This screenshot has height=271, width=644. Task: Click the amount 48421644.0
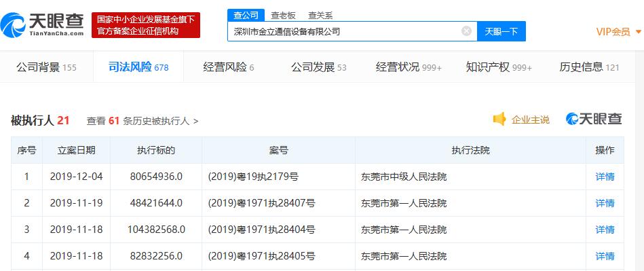point(156,203)
